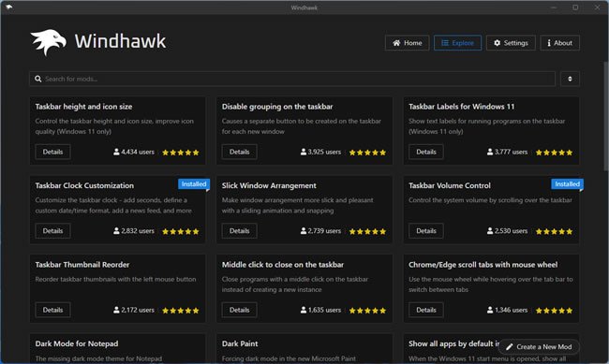This screenshot has width=609, height=364.
Task: Switch to the Explore tab
Action: tap(457, 43)
